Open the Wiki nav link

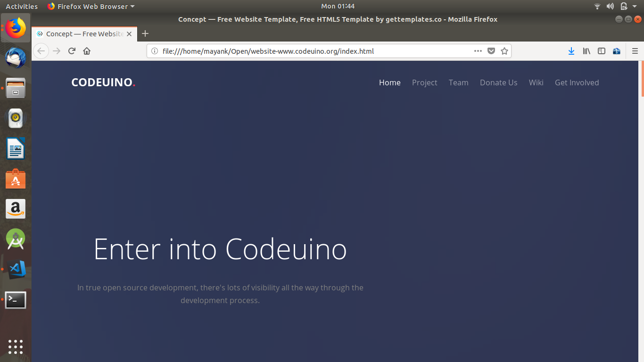click(x=536, y=82)
